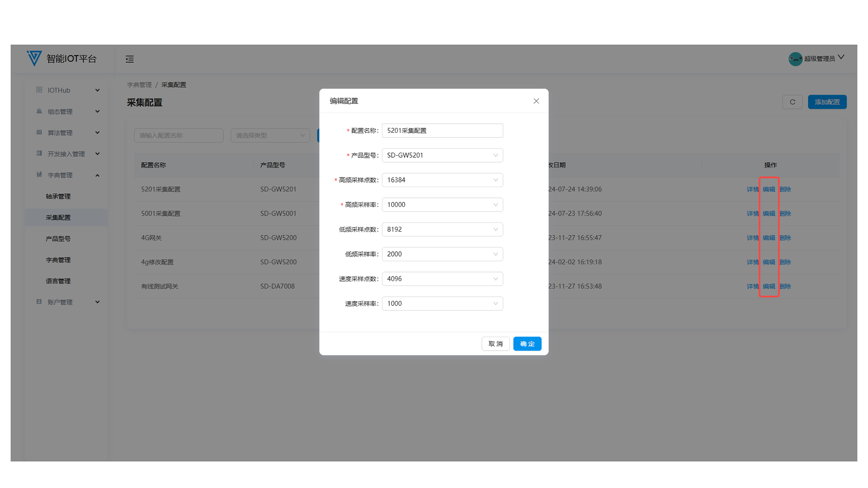Open the low-frequency sampling rate 2000 dropdown
The image size is (868, 488).
pyautogui.click(x=442, y=254)
